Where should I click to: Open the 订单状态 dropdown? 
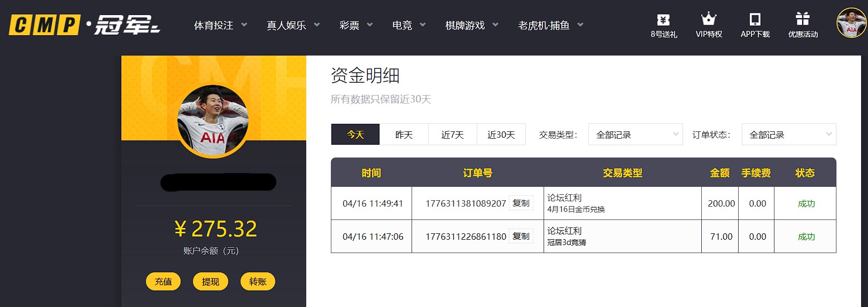788,135
